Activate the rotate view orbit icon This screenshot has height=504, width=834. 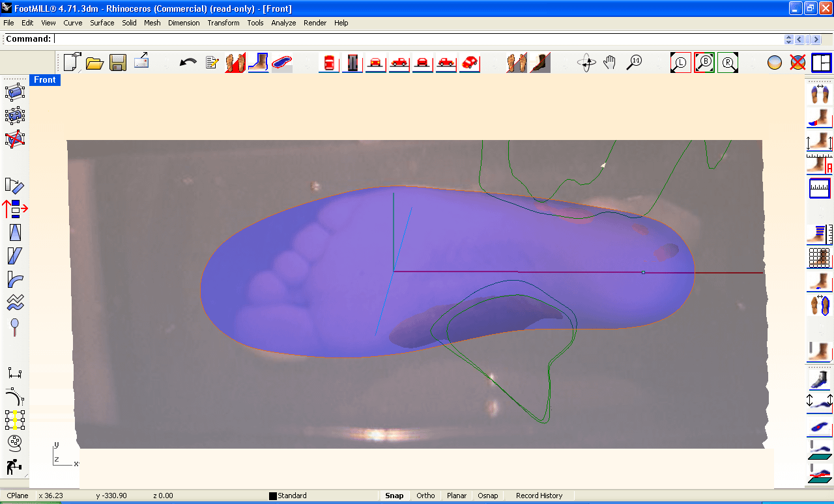tap(586, 63)
